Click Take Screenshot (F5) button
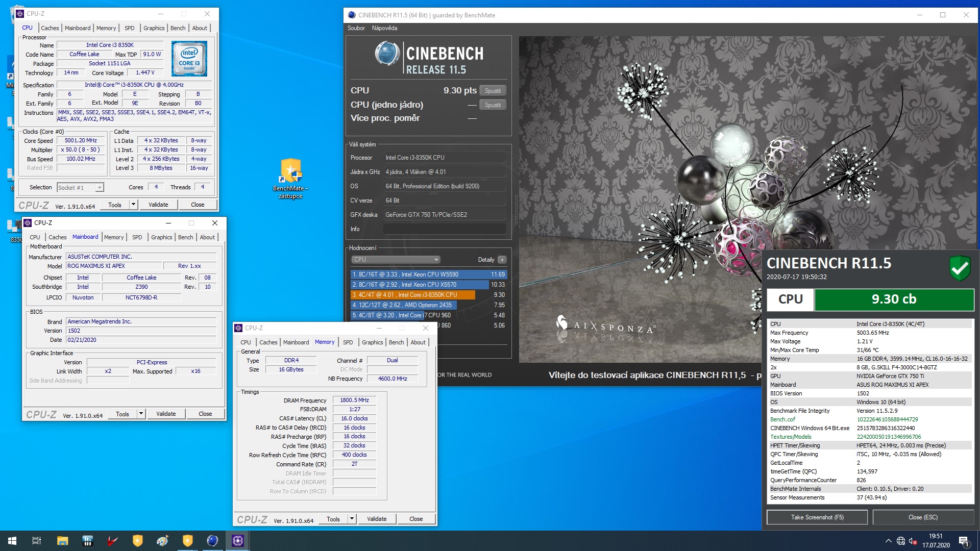 pyautogui.click(x=817, y=517)
